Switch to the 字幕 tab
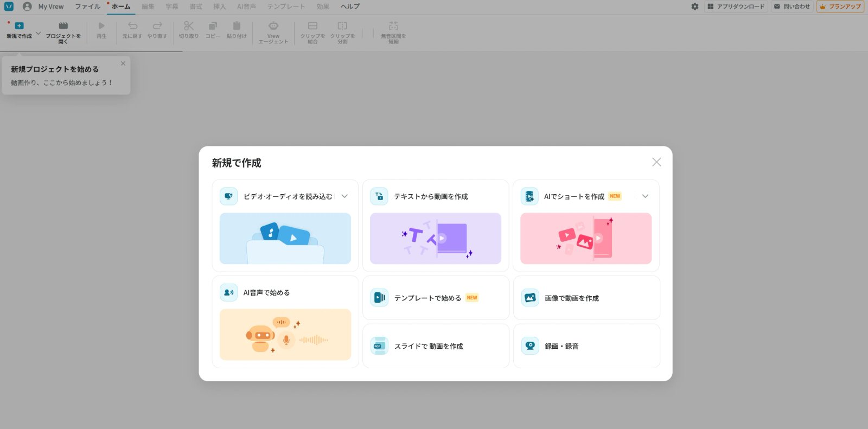The height and width of the screenshot is (429, 868). click(x=172, y=7)
